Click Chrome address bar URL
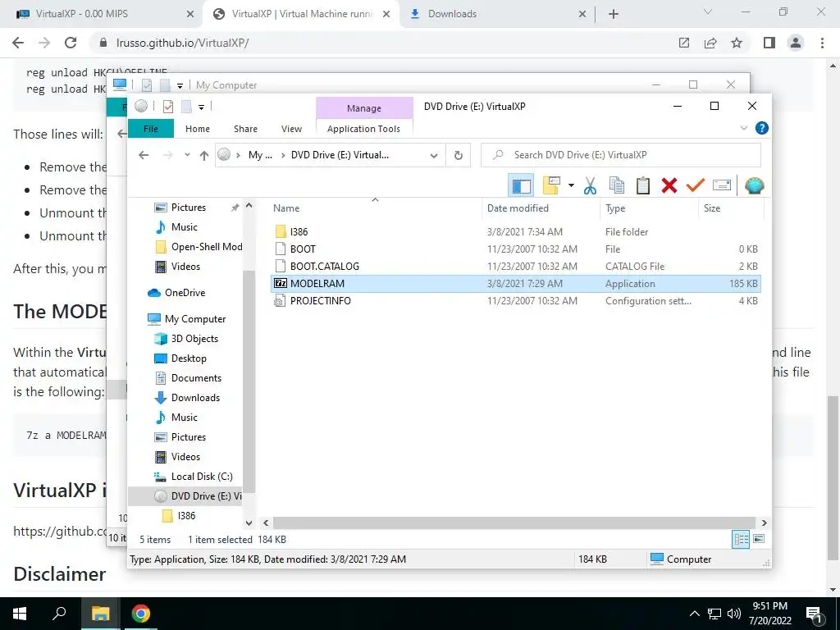The height and width of the screenshot is (630, 840). [x=183, y=43]
